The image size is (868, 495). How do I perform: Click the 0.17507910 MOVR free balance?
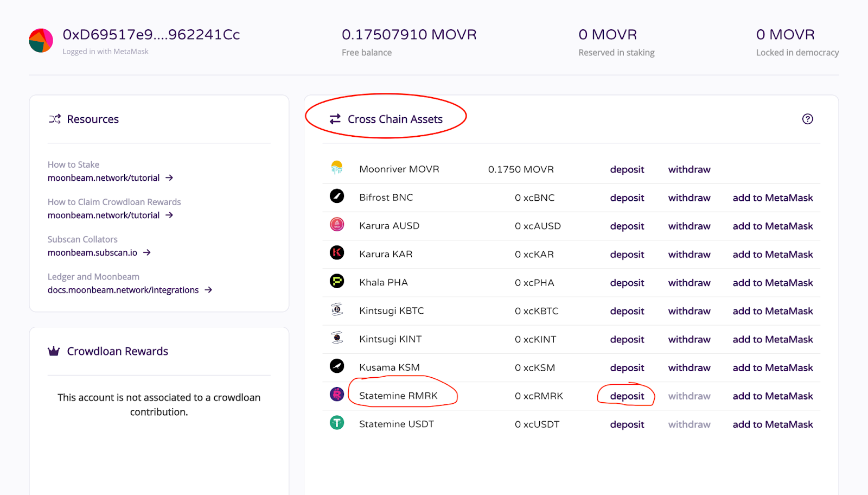pyautogui.click(x=409, y=35)
